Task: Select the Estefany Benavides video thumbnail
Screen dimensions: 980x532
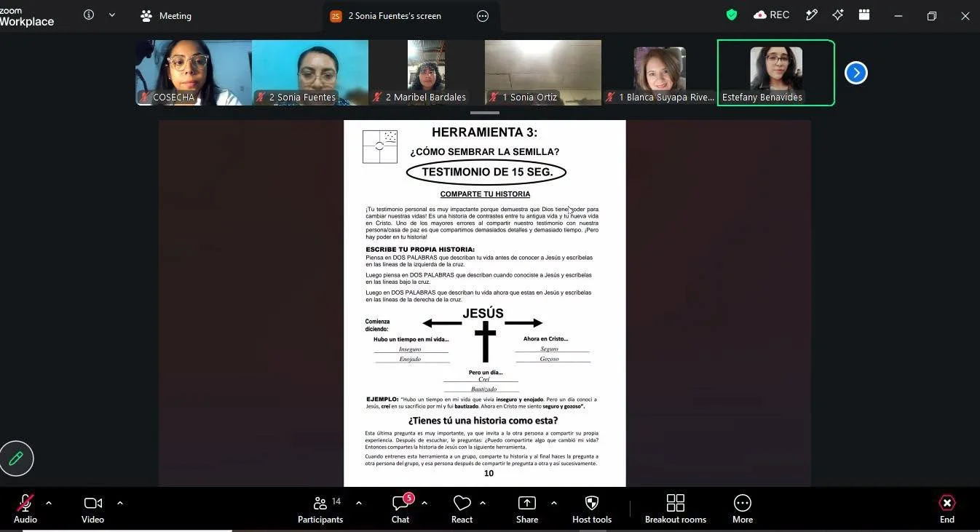Action: click(776, 73)
